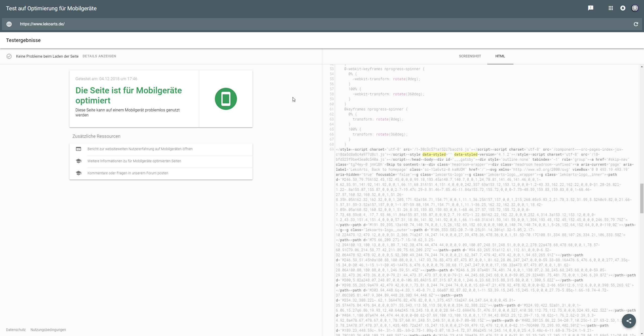Open the Google apps grid
Screen dimensions: 644x336
(x=611, y=8)
